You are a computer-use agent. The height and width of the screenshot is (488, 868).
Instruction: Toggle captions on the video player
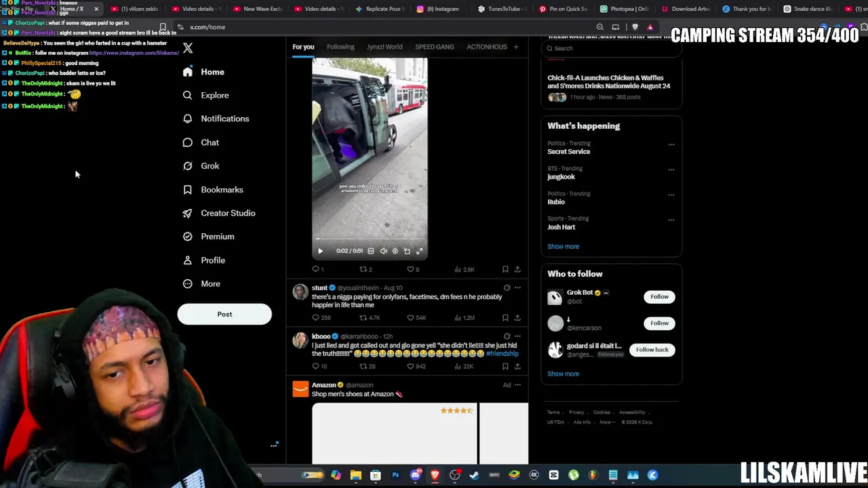tap(370, 251)
